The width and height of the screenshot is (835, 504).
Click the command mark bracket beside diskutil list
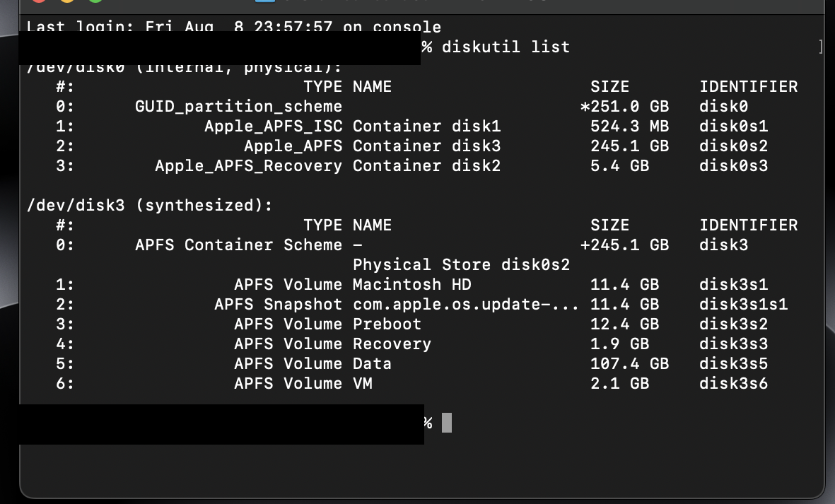coord(820,47)
